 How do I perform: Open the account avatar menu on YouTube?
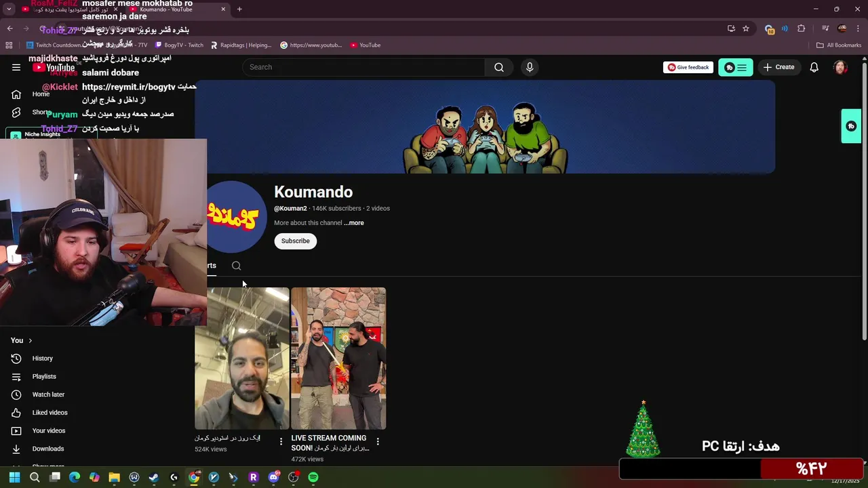(840, 67)
